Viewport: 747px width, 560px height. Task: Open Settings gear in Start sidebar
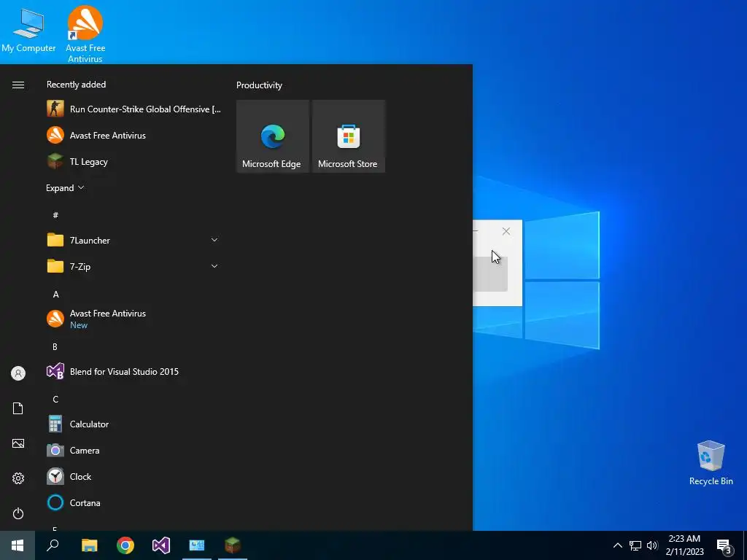pos(18,478)
